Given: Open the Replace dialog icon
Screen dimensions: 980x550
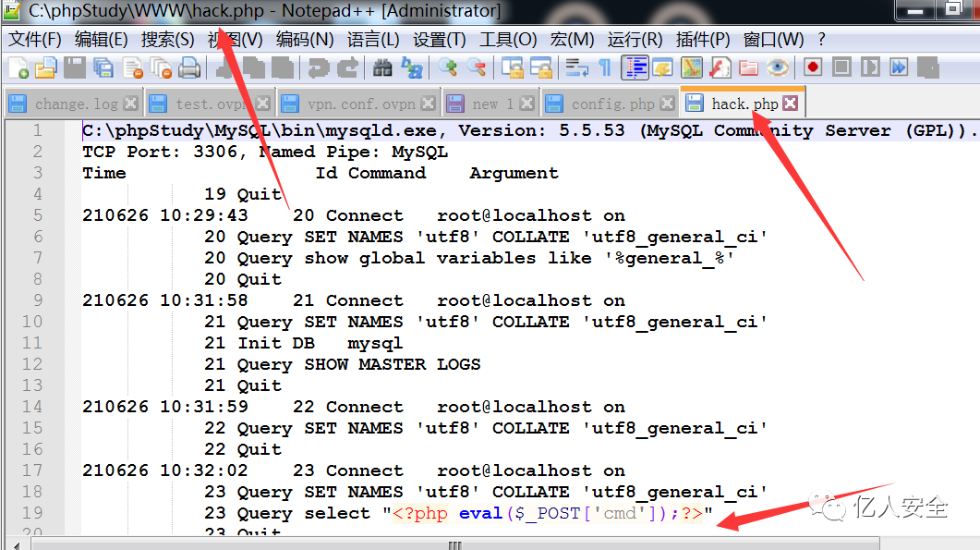Looking at the screenshot, I should click(412, 67).
